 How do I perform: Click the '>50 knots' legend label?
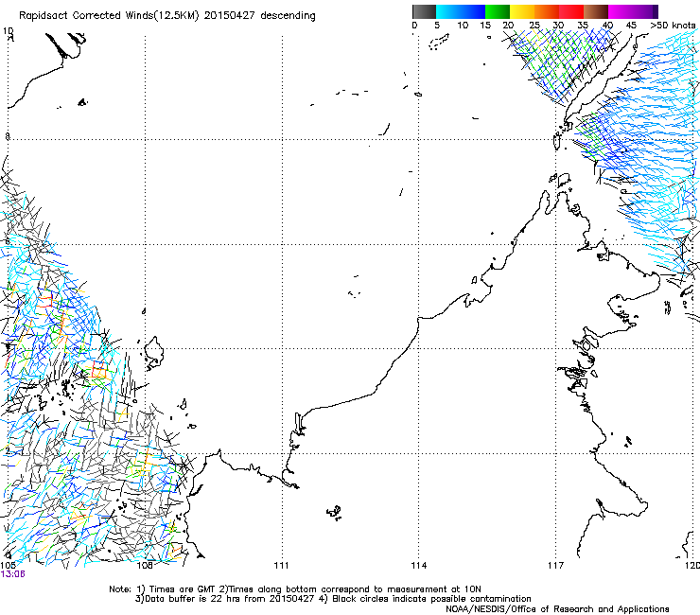coord(674,26)
